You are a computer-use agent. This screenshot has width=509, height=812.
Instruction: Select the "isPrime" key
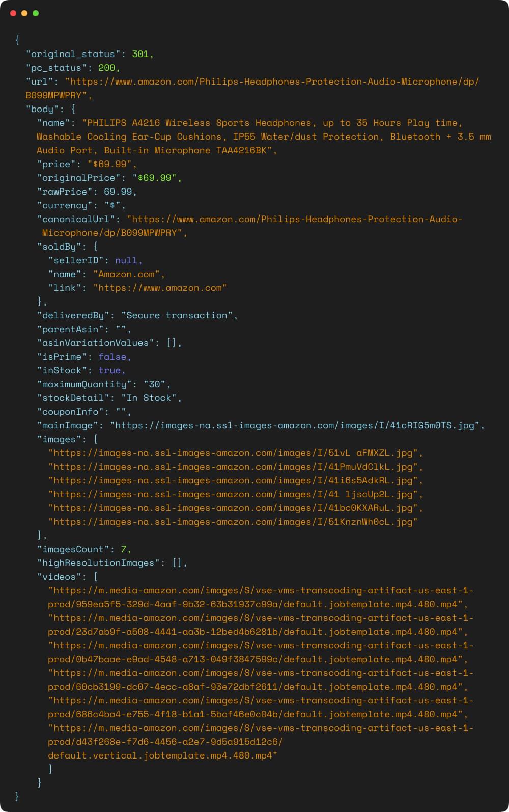62,357
